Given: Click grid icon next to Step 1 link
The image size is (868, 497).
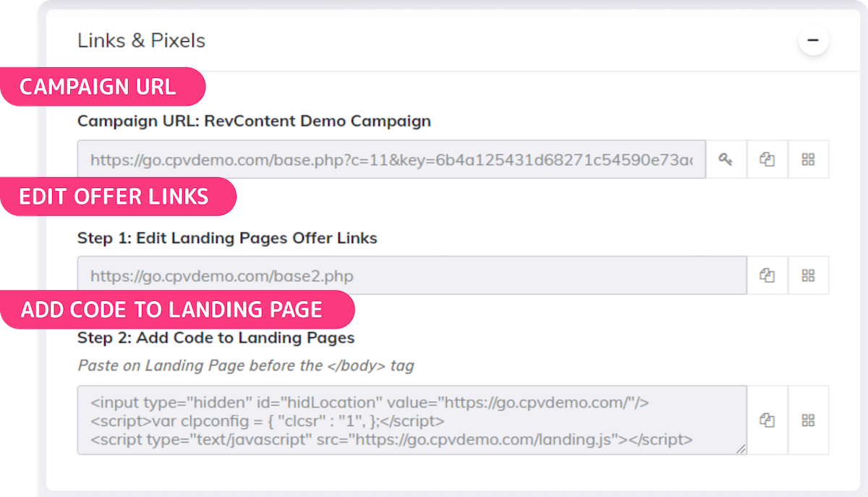Looking at the screenshot, I should pos(809,275).
